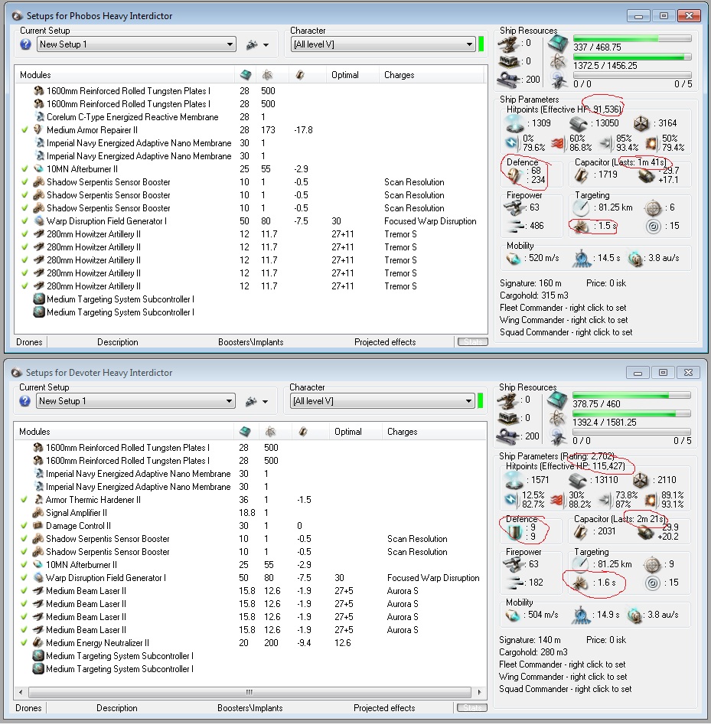Click CPU column header icon in Phobos modules

click(x=246, y=75)
